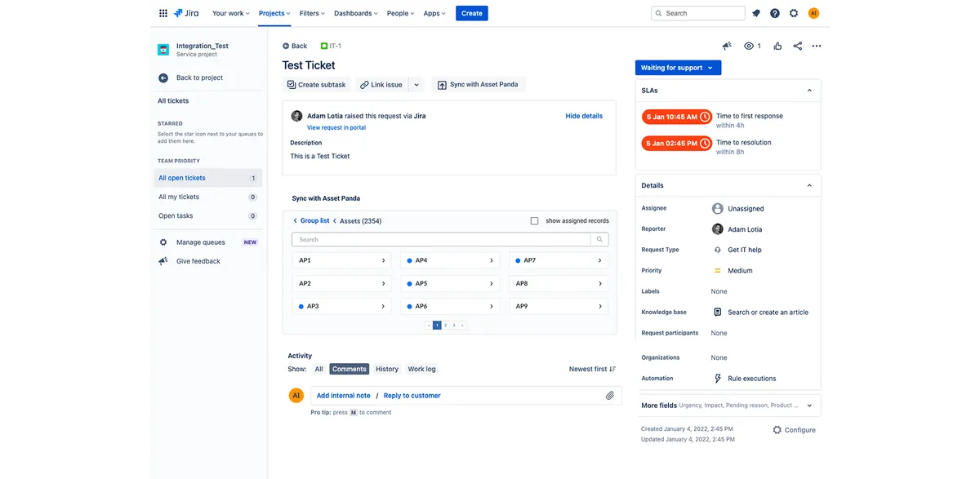Select All my tickets queue

(208, 197)
